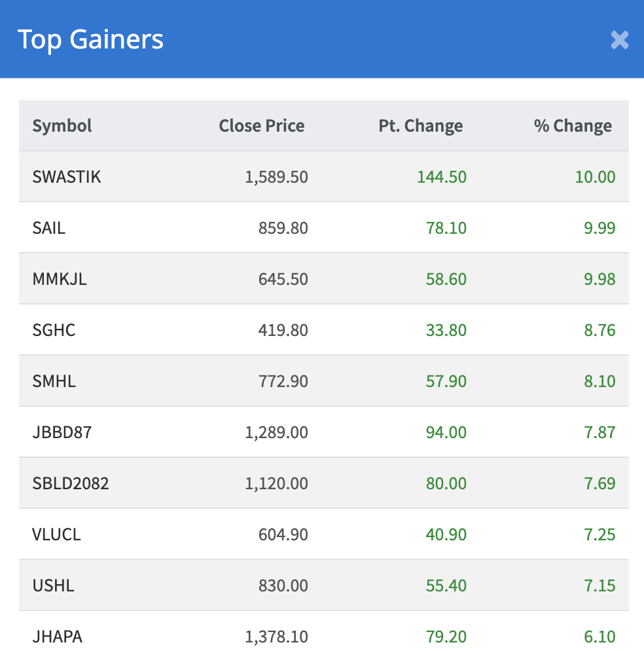The height and width of the screenshot is (651, 644).
Task: Click the % Change column header
Action: 573,126
